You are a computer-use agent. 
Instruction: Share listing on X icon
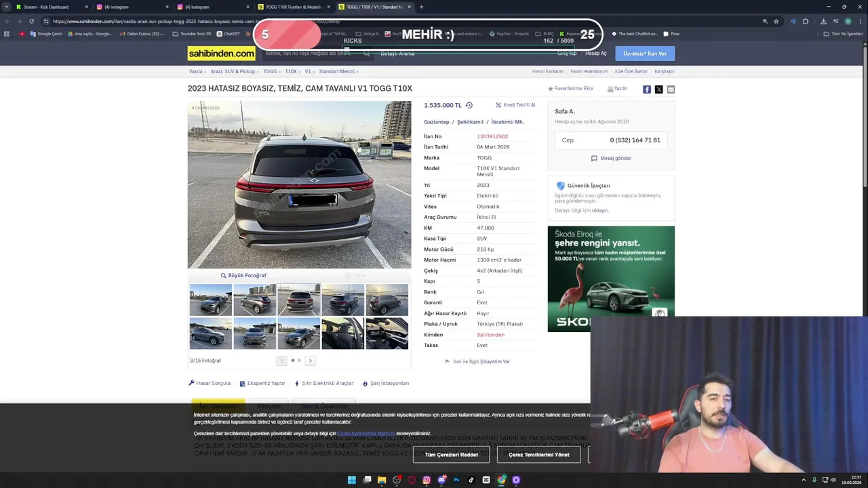click(658, 89)
